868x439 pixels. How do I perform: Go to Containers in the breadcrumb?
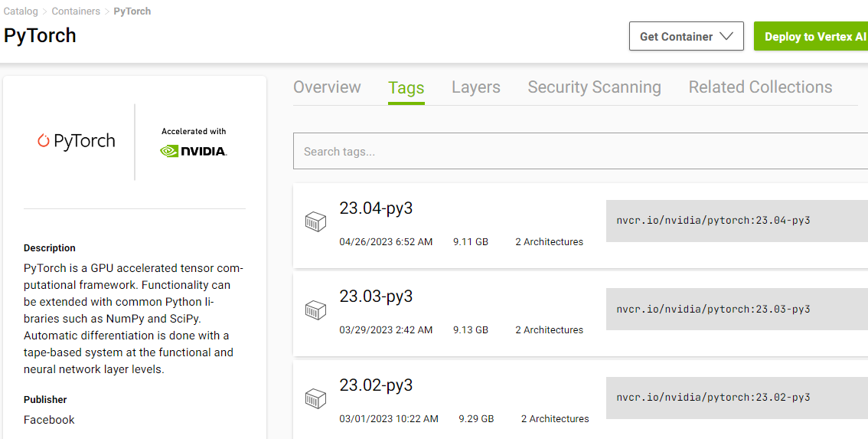[76, 11]
